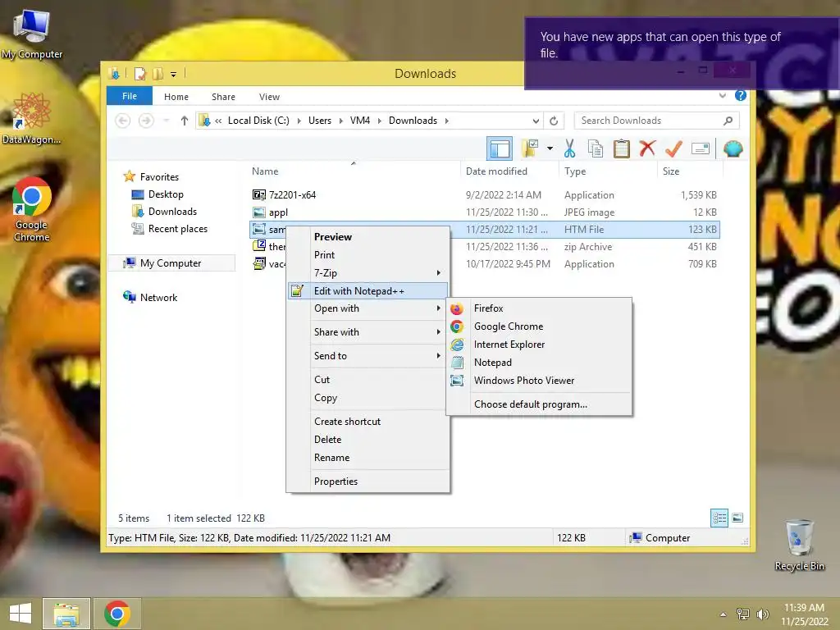Expand the ribbon with the chevron
This screenshot has width=840, height=630.
point(722,95)
